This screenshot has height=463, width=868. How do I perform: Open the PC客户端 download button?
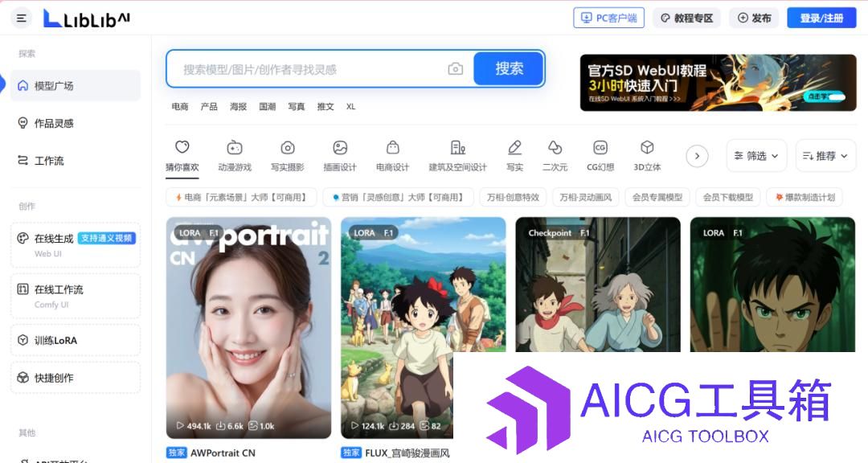coord(609,18)
